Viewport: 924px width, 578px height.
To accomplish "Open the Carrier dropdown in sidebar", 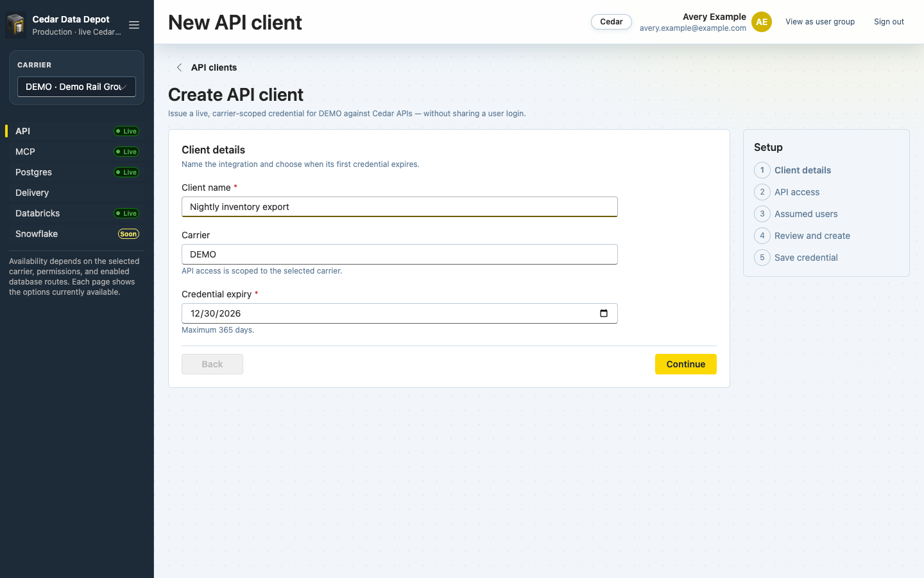I will click(x=76, y=87).
